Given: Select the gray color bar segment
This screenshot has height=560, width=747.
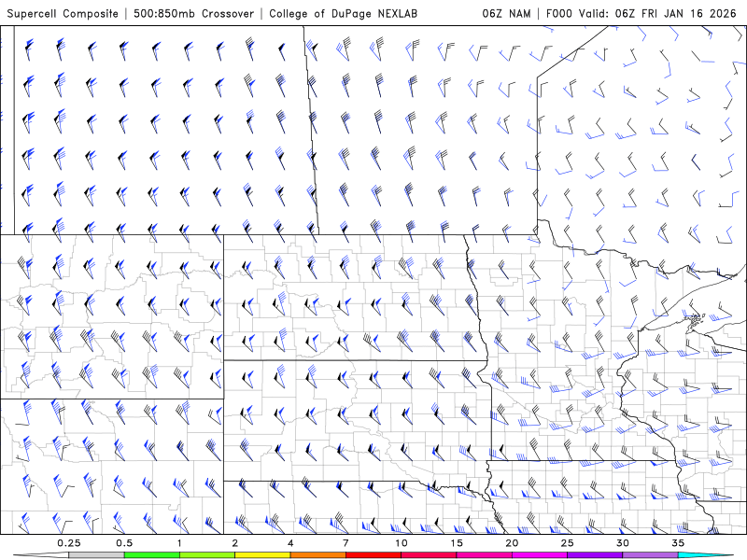Looking at the screenshot, I should point(97,555).
